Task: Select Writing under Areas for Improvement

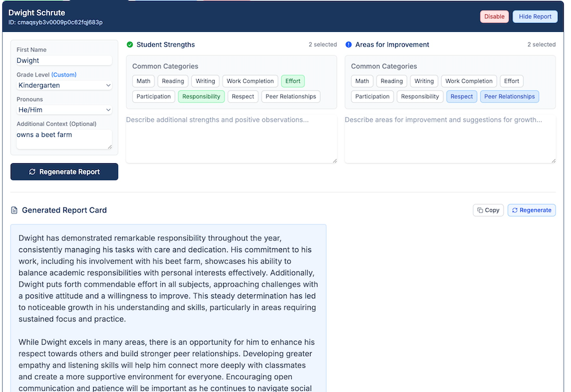Action: pos(424,81)
